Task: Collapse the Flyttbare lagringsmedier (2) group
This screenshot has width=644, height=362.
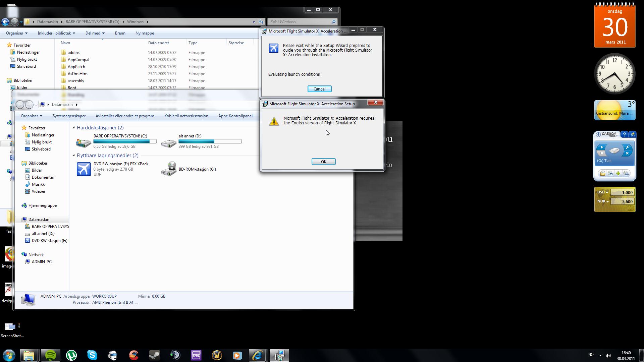Action: point(74,156)
